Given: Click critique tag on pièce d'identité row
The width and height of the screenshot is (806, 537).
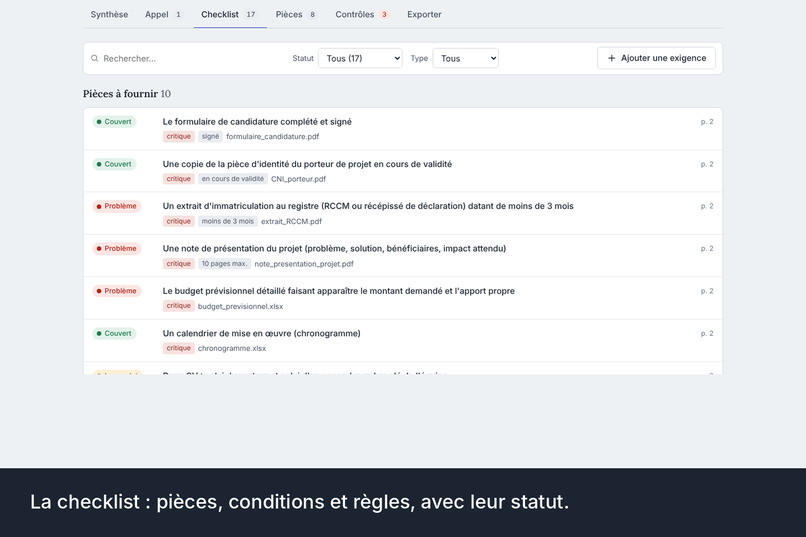Looking at the screenshot, I should pos(178,179).
